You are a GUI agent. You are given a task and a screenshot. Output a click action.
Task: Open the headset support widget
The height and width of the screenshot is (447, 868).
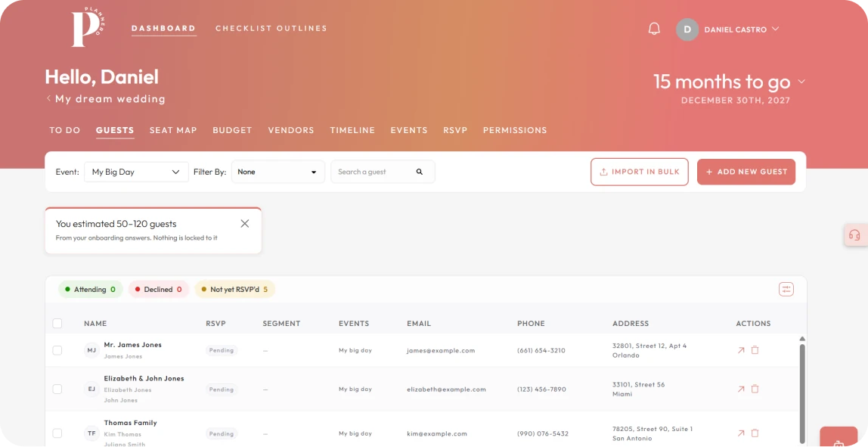click(x=854, y=235)
